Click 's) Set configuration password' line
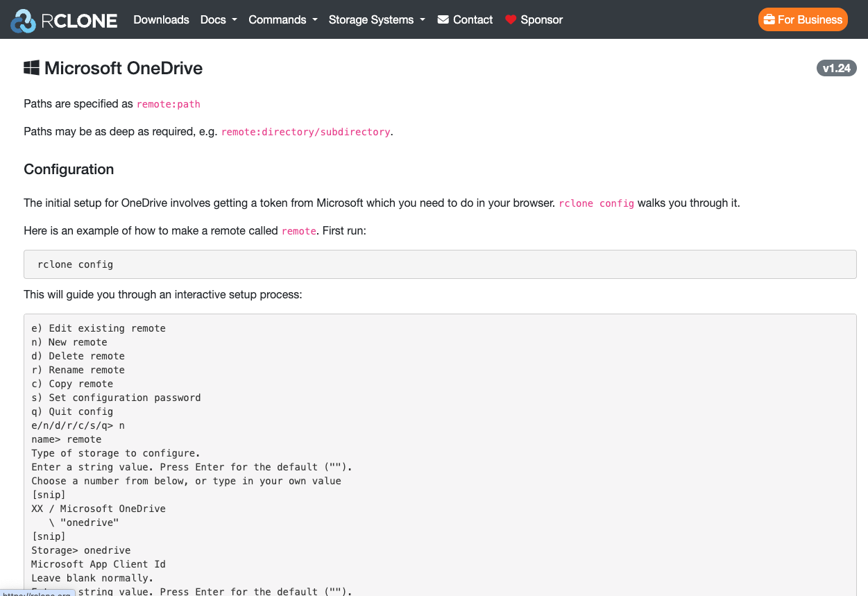The image size is (868, 596). click(116, 398)
